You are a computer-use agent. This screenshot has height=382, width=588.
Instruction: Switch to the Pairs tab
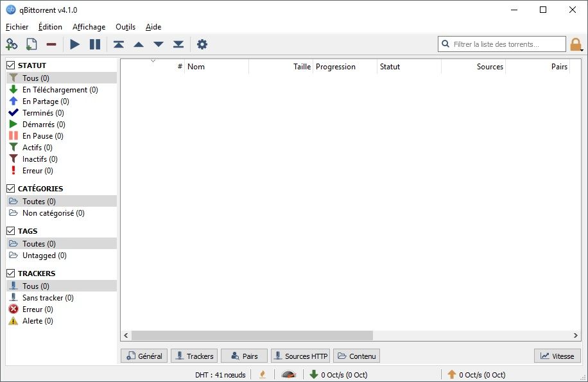(x=244, y=356)
